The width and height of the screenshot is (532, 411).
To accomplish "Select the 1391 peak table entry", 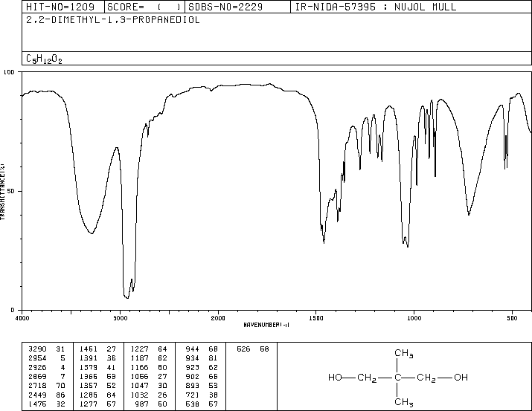I will click(x=97, y=358).
